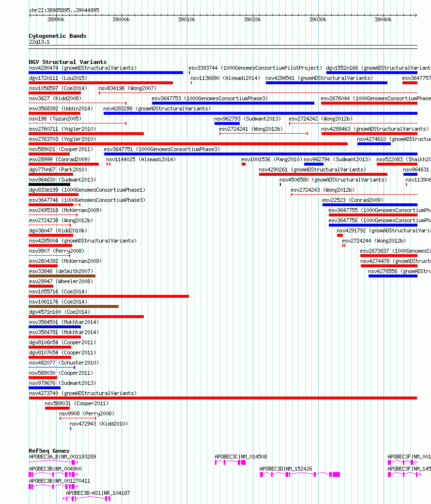Screen dimensions: 431x504
Task: Click the brown bar under esv33846 (deSmith2007)
Action: 62,276
